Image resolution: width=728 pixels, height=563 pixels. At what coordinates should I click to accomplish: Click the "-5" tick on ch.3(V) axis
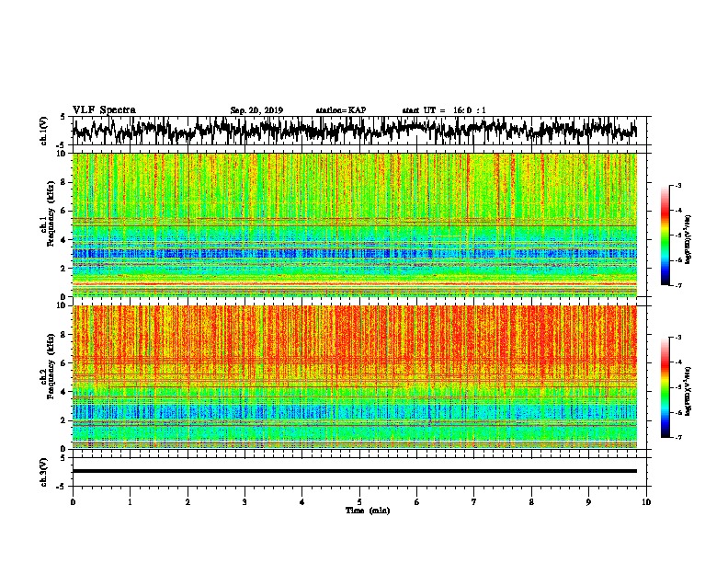pos(62,487)
